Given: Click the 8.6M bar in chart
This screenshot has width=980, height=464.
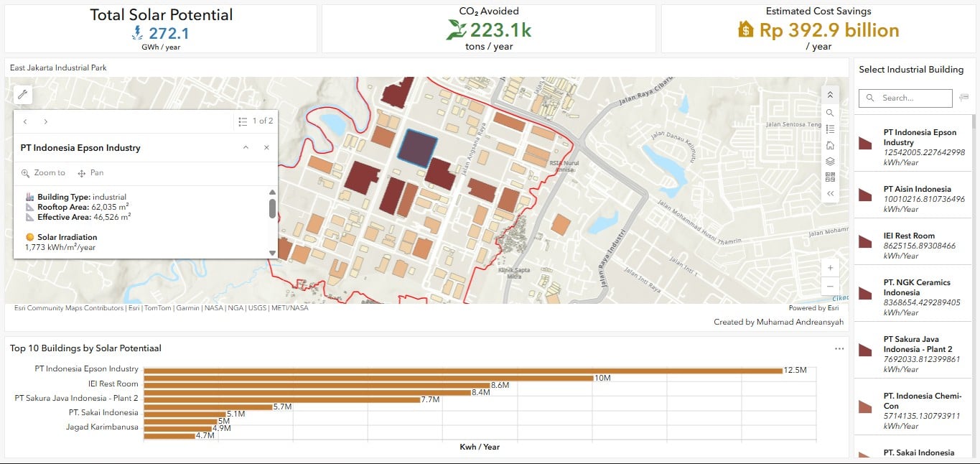Looking at the screenshot, I should pyautogui.click(x=317, y=386).
